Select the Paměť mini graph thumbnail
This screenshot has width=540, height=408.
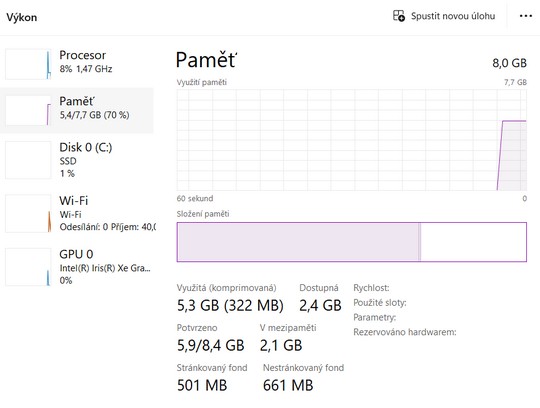click(x=28, y=111)
